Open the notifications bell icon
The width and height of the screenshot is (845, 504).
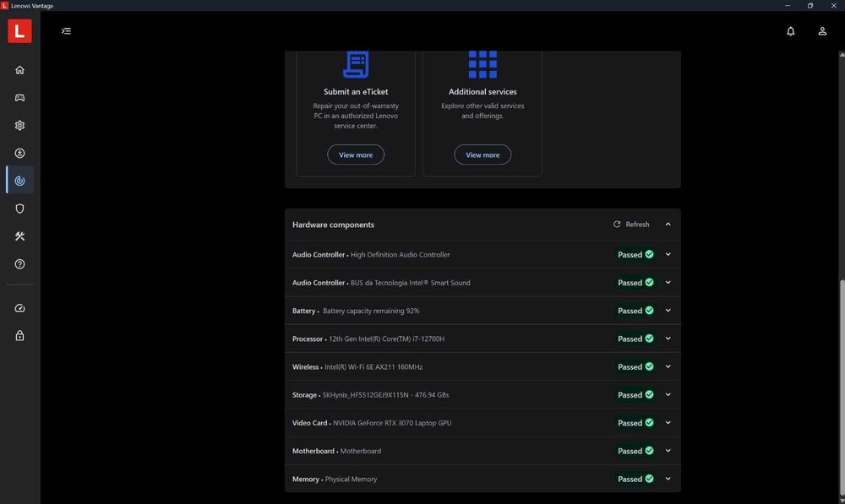point(791,31)
